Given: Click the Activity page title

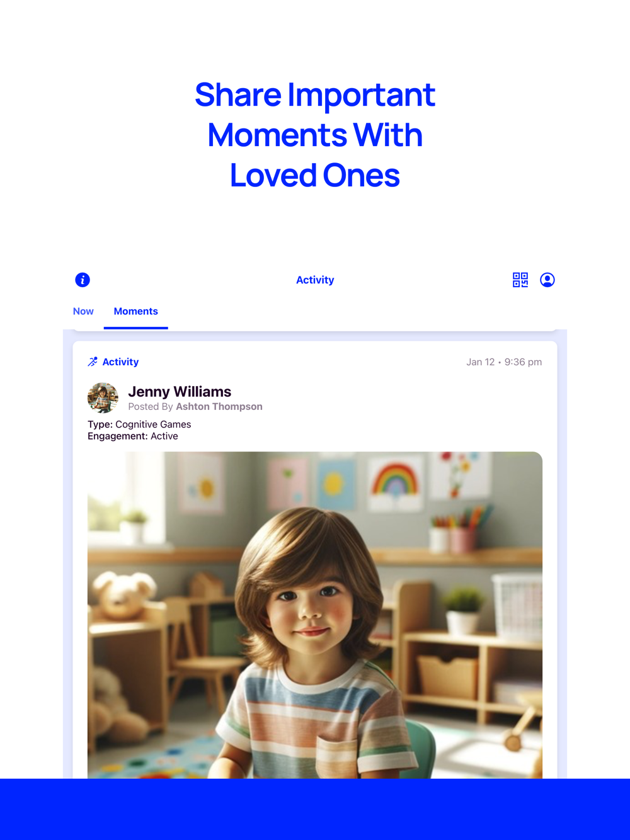Looking at the screenshot, I should click(315, 280).
